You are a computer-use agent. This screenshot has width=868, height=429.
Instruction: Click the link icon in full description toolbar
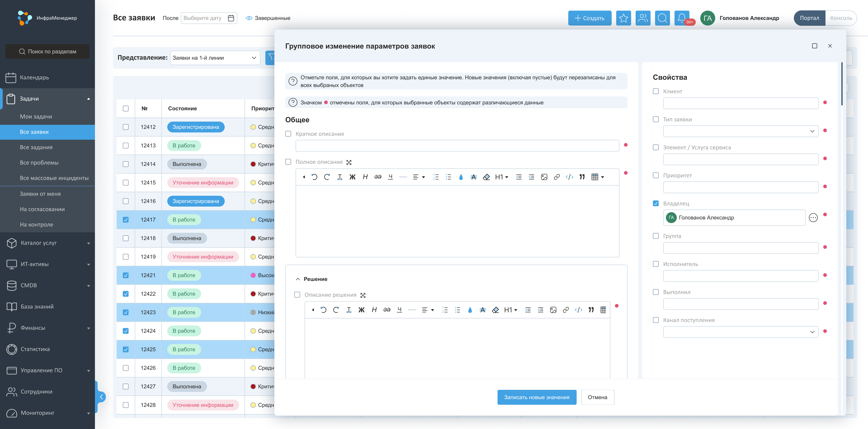click(557, 177)
